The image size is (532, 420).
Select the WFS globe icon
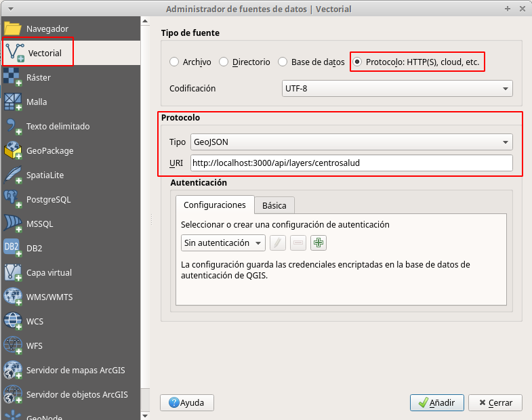[13, 345]
